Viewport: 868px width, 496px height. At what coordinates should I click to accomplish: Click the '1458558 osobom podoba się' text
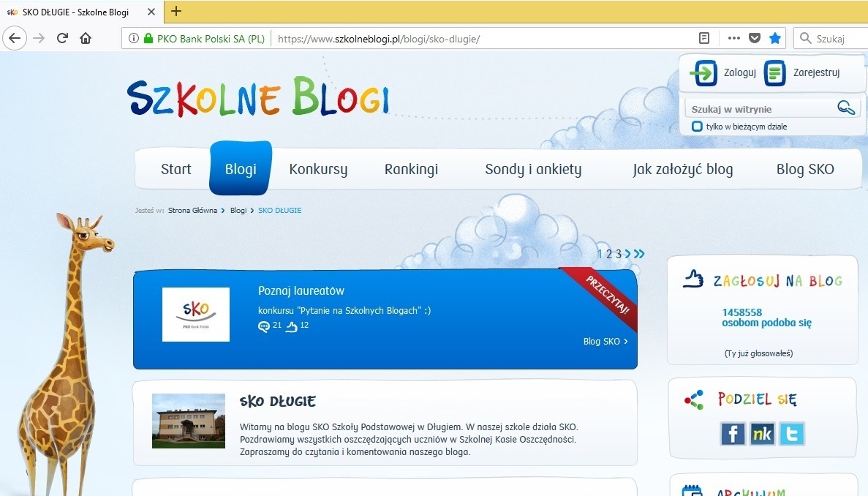pos(766,317)
